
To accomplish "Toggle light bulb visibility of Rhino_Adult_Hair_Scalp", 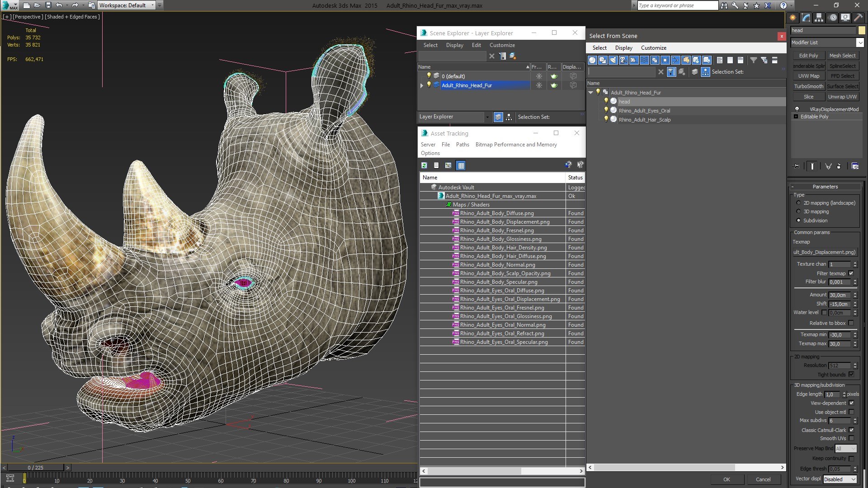I will (606, 119).
